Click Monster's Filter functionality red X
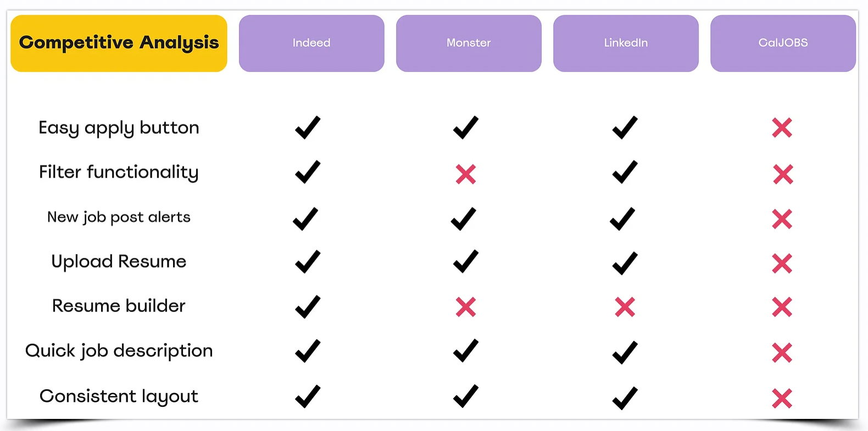 point(466,174)
